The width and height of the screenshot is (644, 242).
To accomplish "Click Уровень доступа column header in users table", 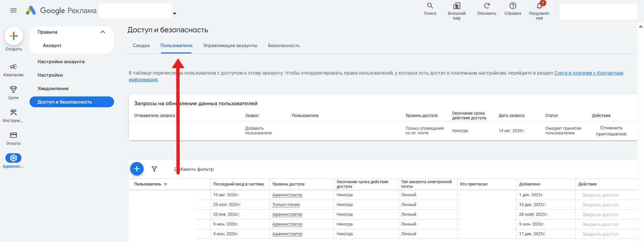I will 288,184.
